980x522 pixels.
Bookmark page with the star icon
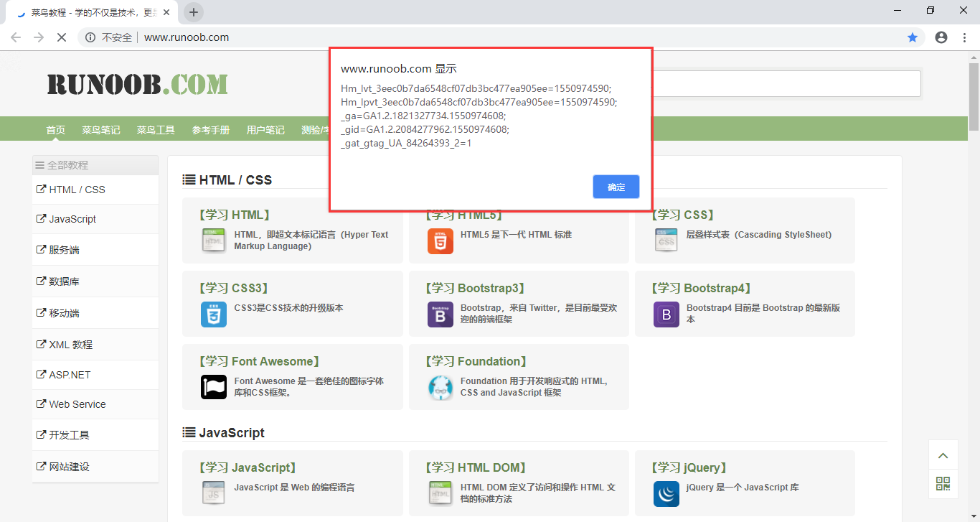click(913, 37)
